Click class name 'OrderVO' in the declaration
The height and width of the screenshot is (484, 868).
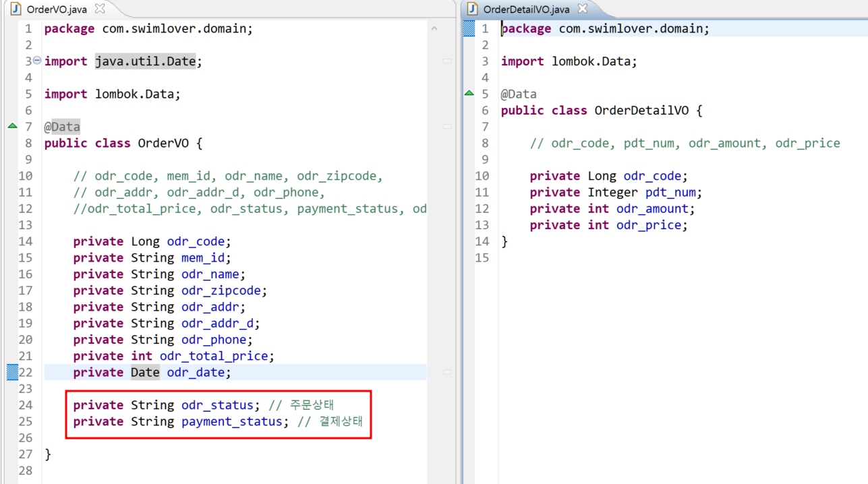click(163, 143)
